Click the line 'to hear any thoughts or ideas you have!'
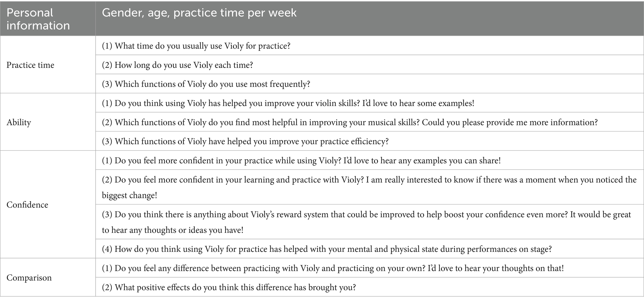644x302 pixels. click(173, 230)
